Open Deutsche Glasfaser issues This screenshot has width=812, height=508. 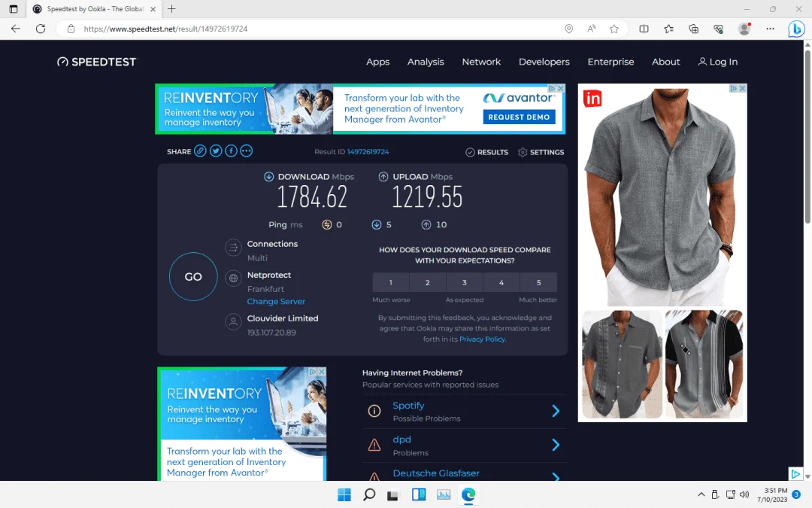pos(436,473)
